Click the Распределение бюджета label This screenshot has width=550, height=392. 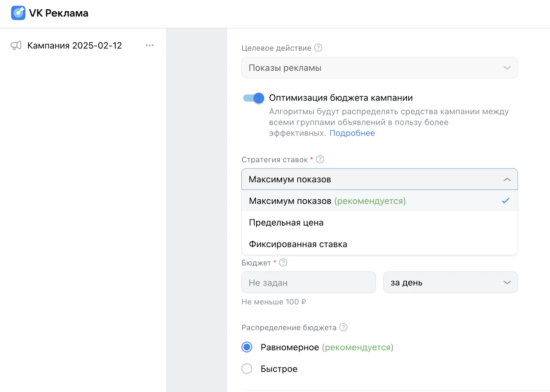click(x=289, y=327)
